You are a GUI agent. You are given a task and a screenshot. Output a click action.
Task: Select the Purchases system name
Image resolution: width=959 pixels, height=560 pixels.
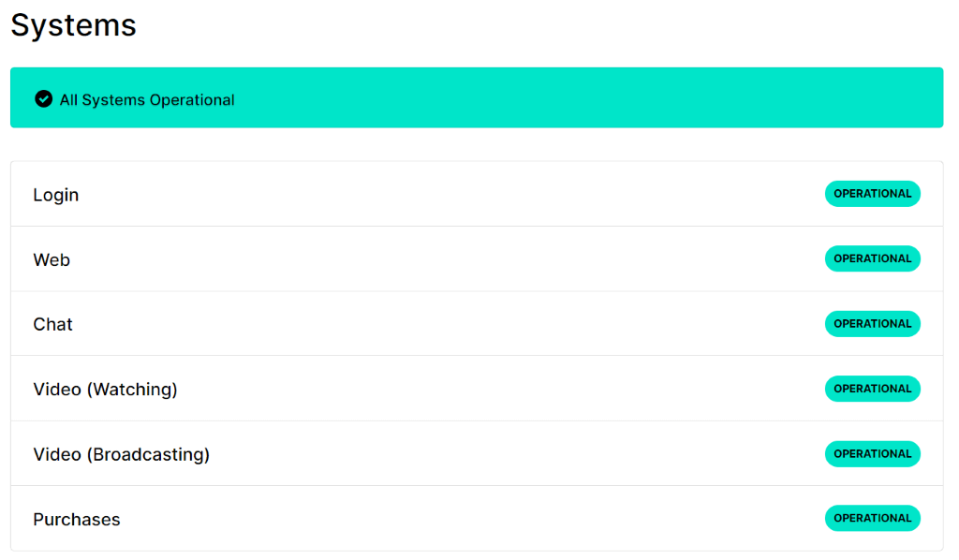tap(77, 519)
